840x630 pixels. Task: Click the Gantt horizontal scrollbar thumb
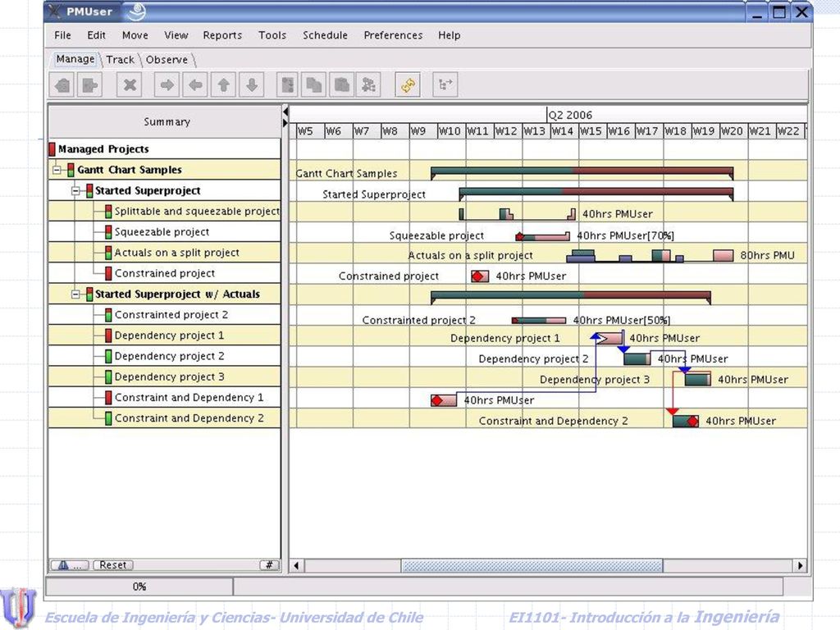point(532,565)
